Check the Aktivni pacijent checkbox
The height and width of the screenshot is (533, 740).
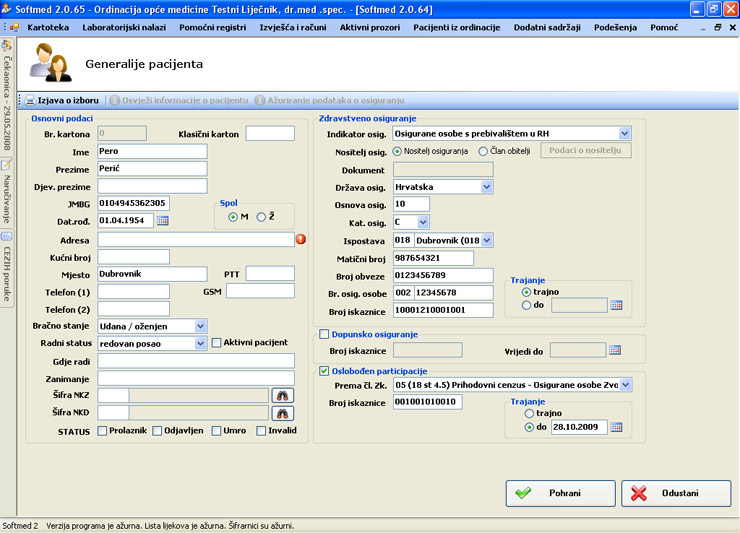(217, 343)
